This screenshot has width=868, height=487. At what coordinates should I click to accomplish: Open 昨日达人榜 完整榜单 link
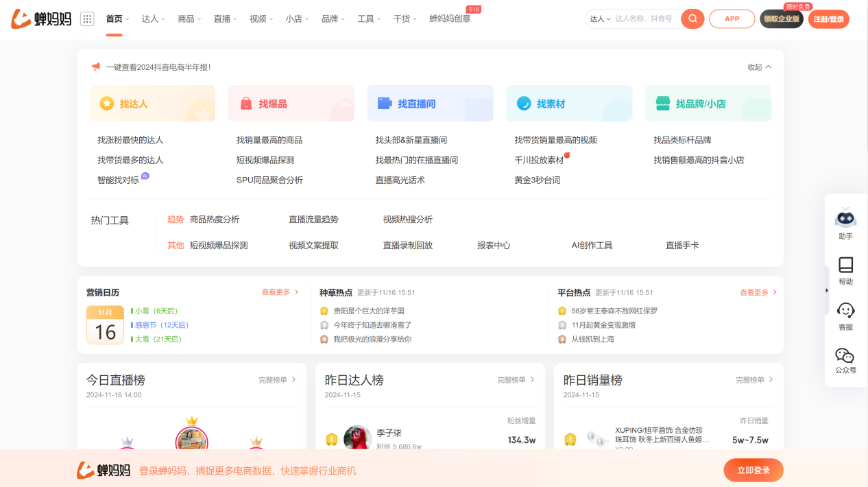coord(516,379)
